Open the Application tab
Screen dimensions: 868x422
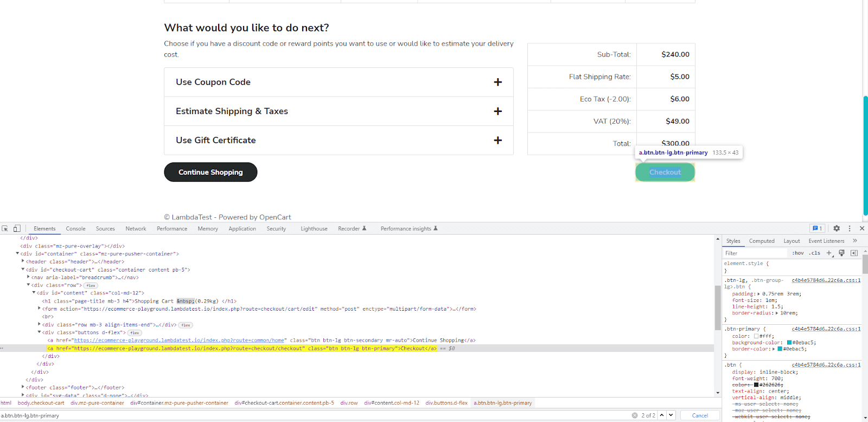coord(242,229)
